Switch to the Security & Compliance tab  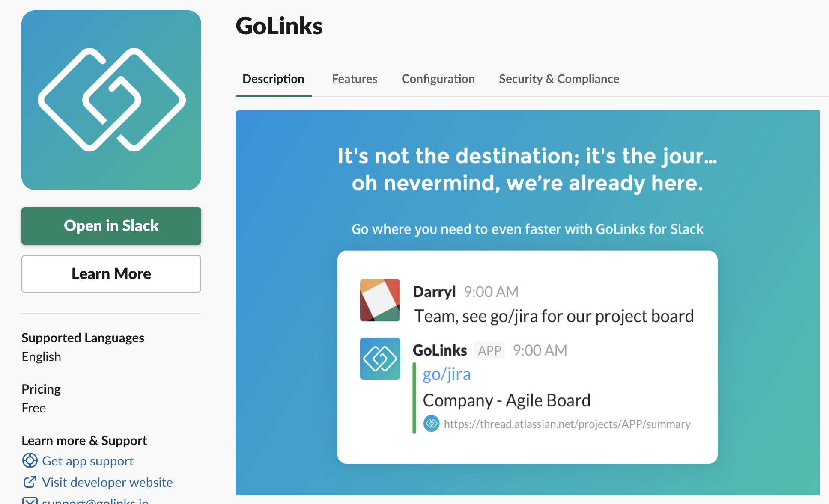pyautogui.click(x=558, y=79)
